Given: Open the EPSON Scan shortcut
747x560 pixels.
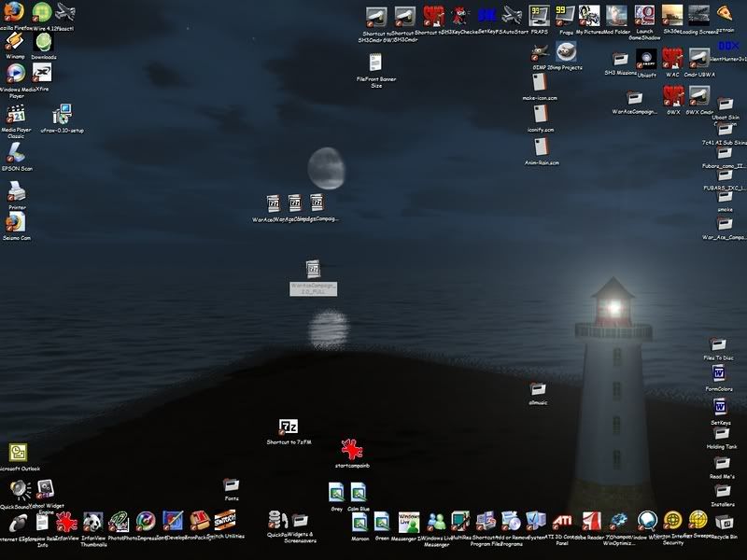Looking at the screenshot, I should point(17,153).
